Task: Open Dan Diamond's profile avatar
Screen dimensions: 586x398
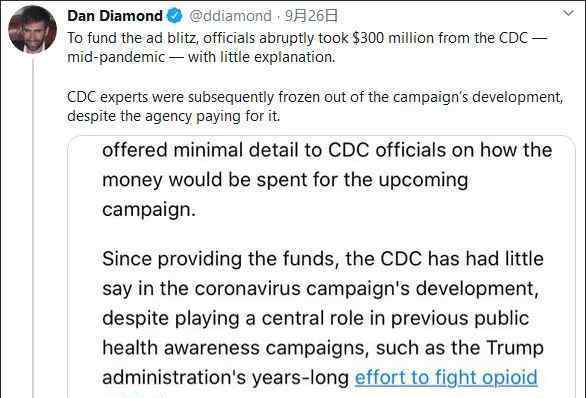Action: pos(33,29)
